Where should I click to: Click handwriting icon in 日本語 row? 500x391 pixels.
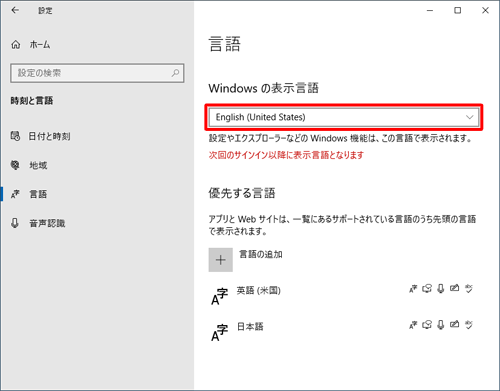(454, 324)
